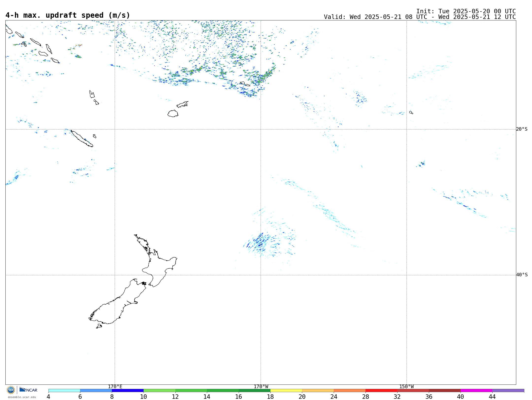Click Fiji's Viti Levu island outline
This screenshot has width=532, height=400.
click(x=173, y=113)
